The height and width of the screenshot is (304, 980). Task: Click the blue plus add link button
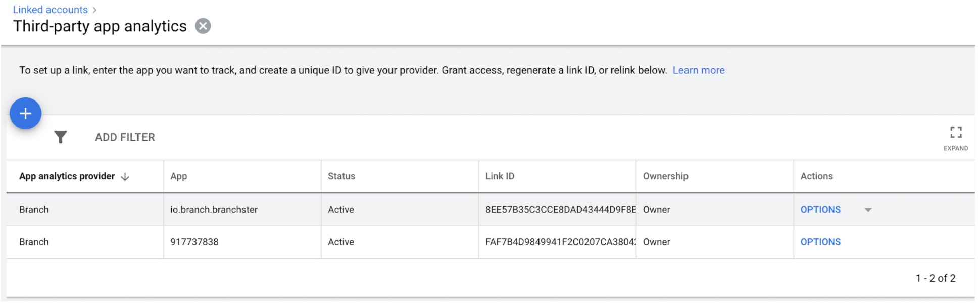point(25,113)
